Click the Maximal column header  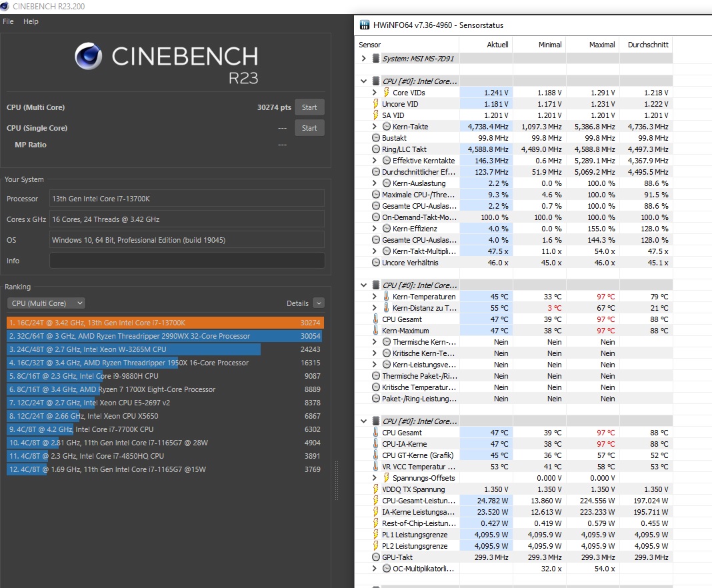593,45
